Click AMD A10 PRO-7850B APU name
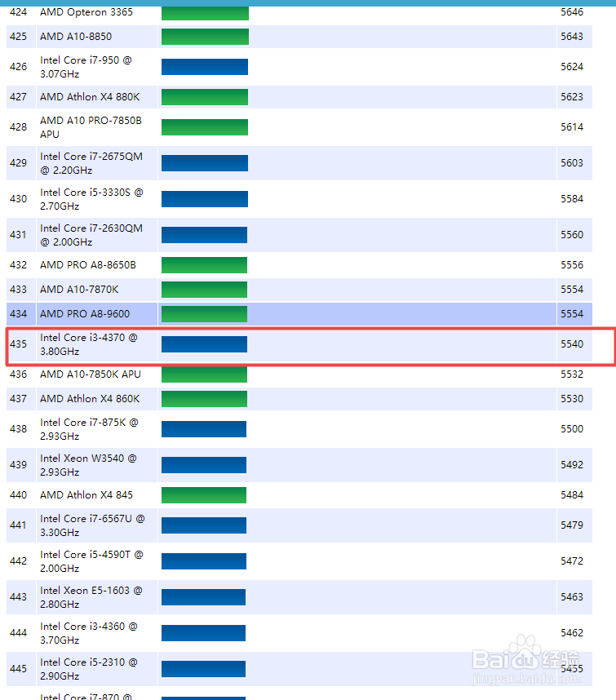This screenshot has width=616, height=700. [91, 127]
